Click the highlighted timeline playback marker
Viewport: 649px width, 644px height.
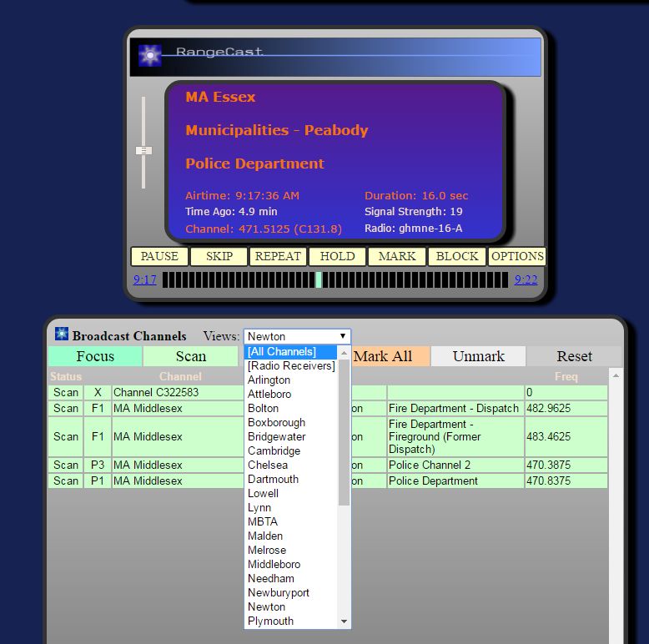(x=319, y=279)
